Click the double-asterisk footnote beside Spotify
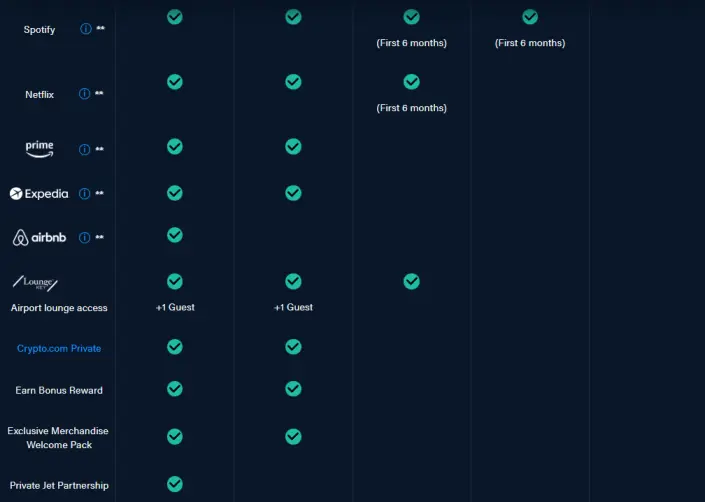This screenshot has height=502, width=705. pos(101,28)
